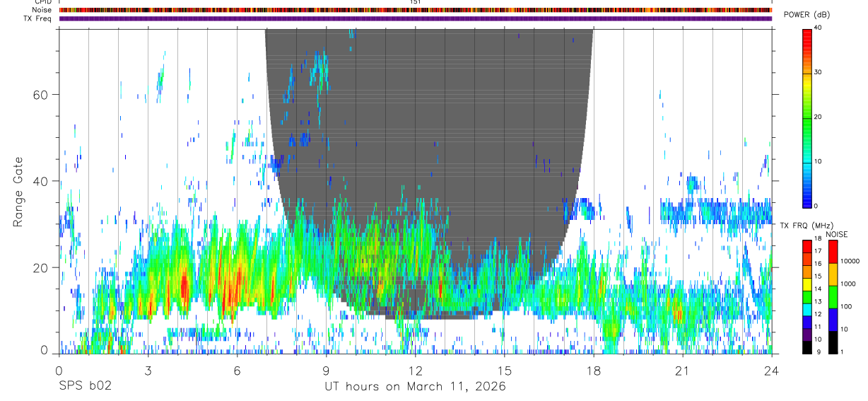Select the 24 tick on the UT hours axis

pyautogui.click(x=772, y=370)
